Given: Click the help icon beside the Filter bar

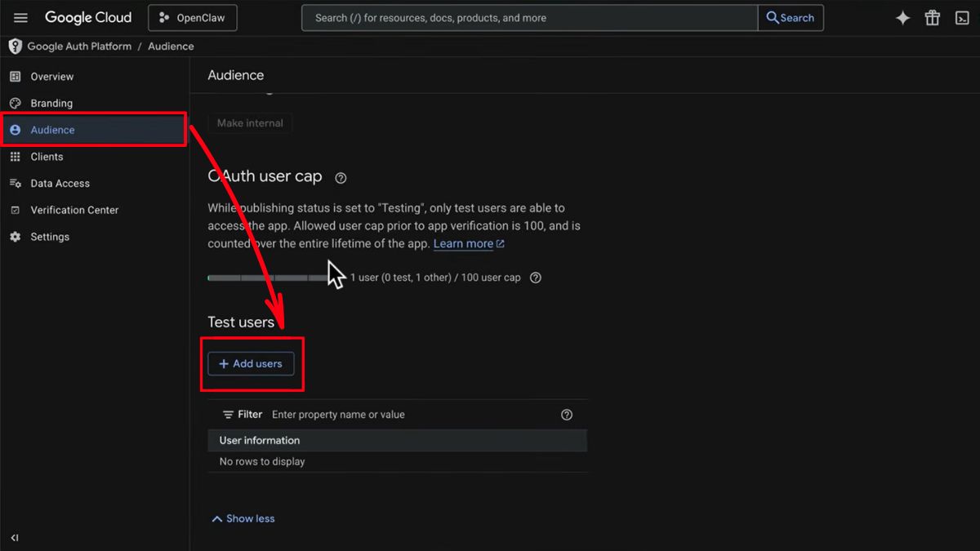Looking at the screenshot, I should pyautogui.click(x=566, y=415).
